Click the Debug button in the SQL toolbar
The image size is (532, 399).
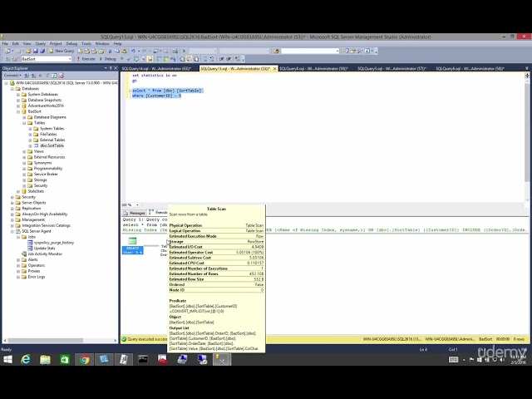(107, 59)
